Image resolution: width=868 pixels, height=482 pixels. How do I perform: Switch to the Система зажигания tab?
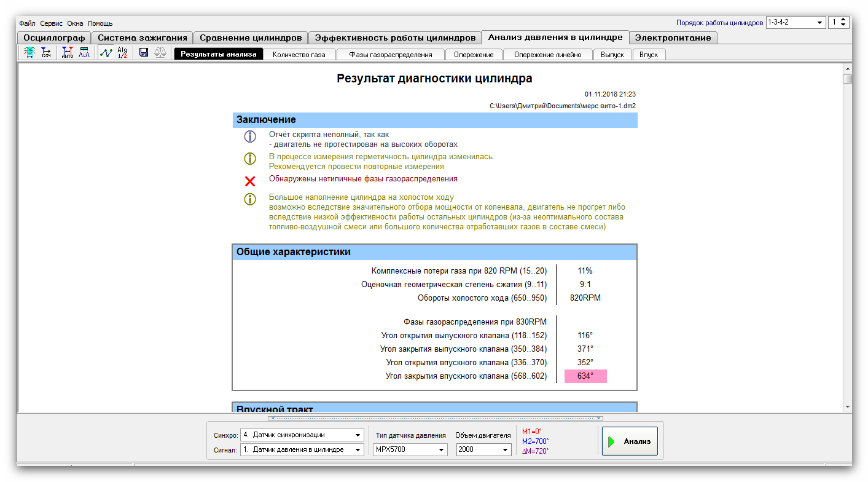[x=143, y=38]
